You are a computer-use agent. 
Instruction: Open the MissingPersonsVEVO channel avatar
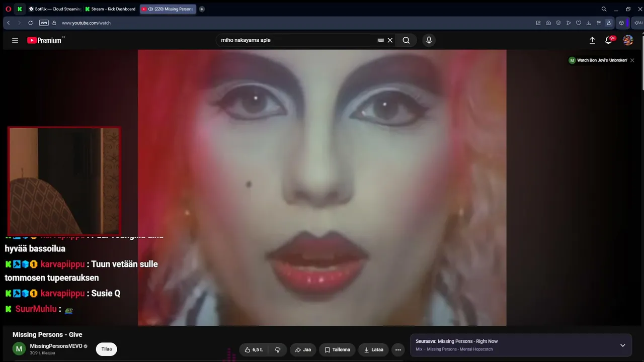19,349
